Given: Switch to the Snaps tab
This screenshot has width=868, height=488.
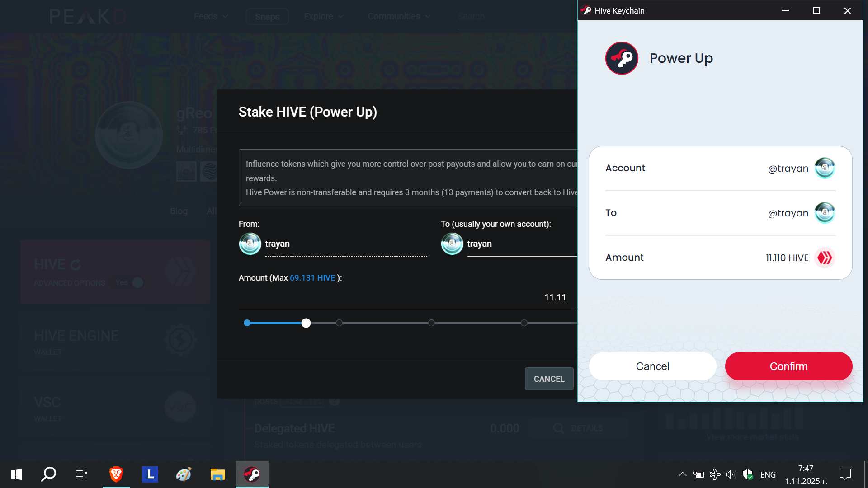Looking at the screenshot, I should [x=267, y=17].
